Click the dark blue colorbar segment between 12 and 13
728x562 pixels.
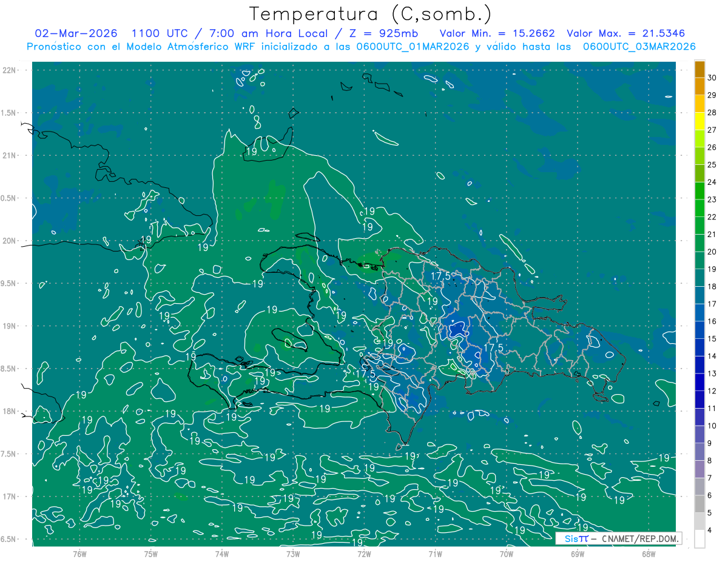coord(699,382)
